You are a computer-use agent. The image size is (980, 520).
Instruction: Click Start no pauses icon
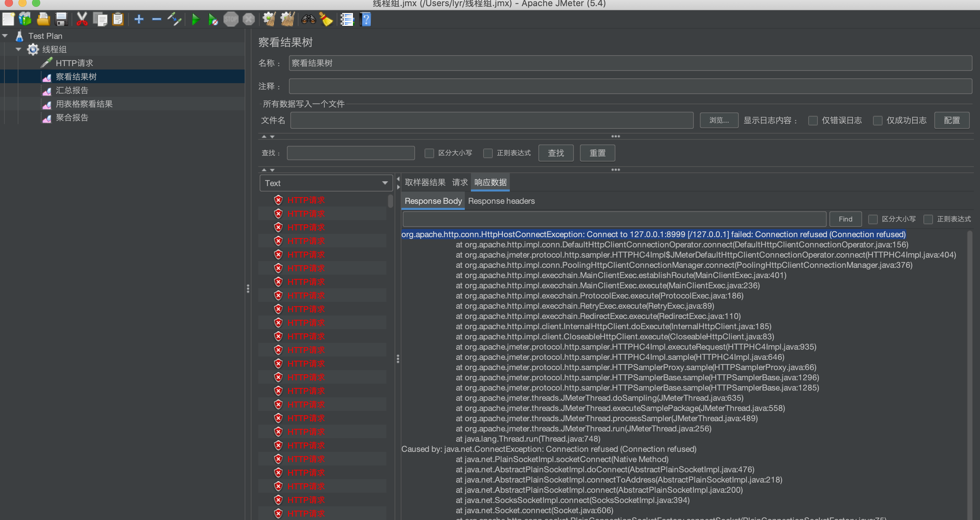pyautogui.click(x=213, y=19)
